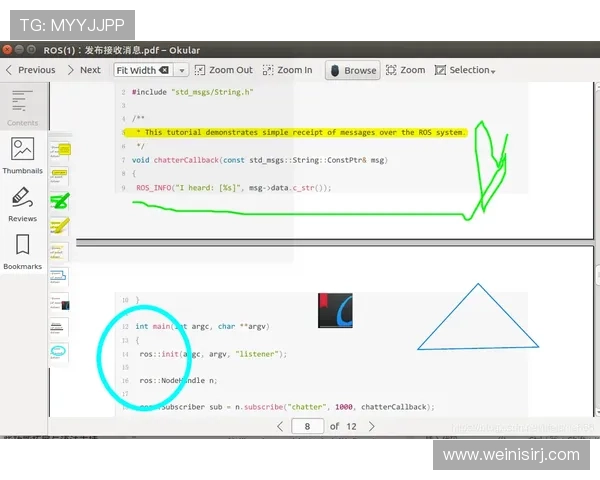The image size is (600, 480).
Task: Click the Zoom Out toolbar button
Action: point(224,70)
